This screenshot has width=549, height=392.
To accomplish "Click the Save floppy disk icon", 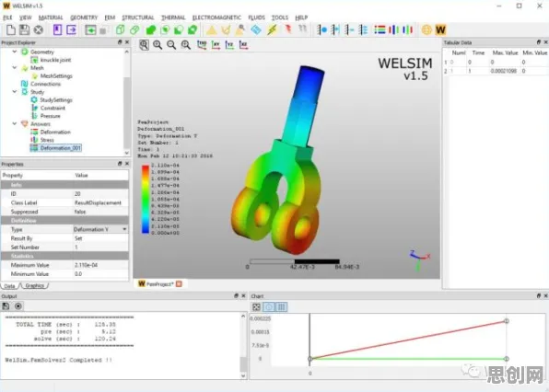I will tap(24, 29).
